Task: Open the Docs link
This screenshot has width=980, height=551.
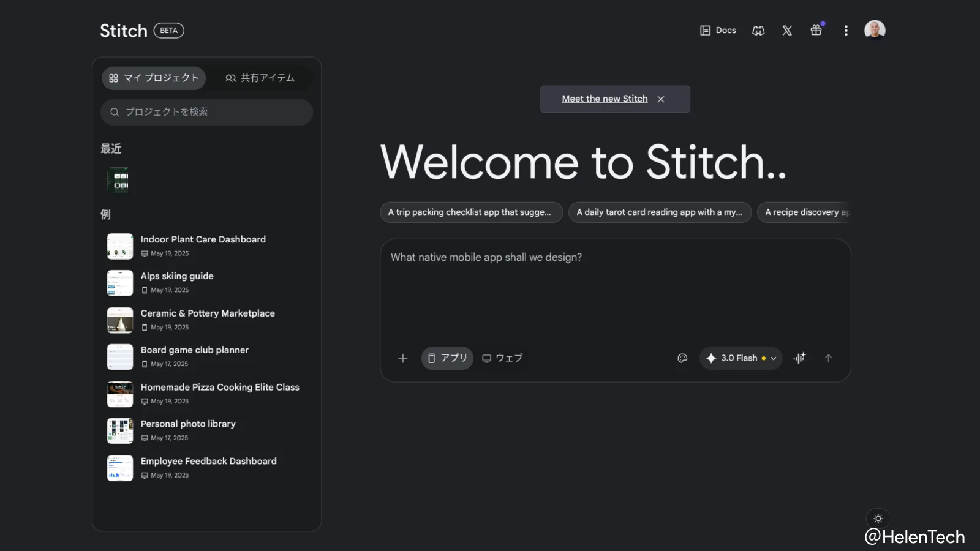Action: [718, 31]
